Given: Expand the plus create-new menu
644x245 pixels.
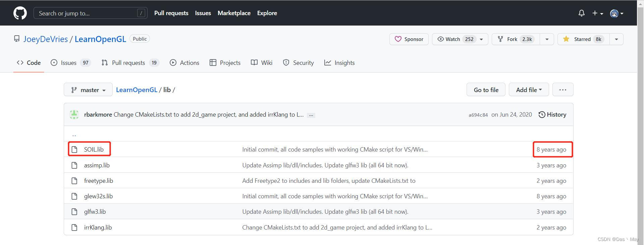Looking at the screenshot, I should click(598, 13).
